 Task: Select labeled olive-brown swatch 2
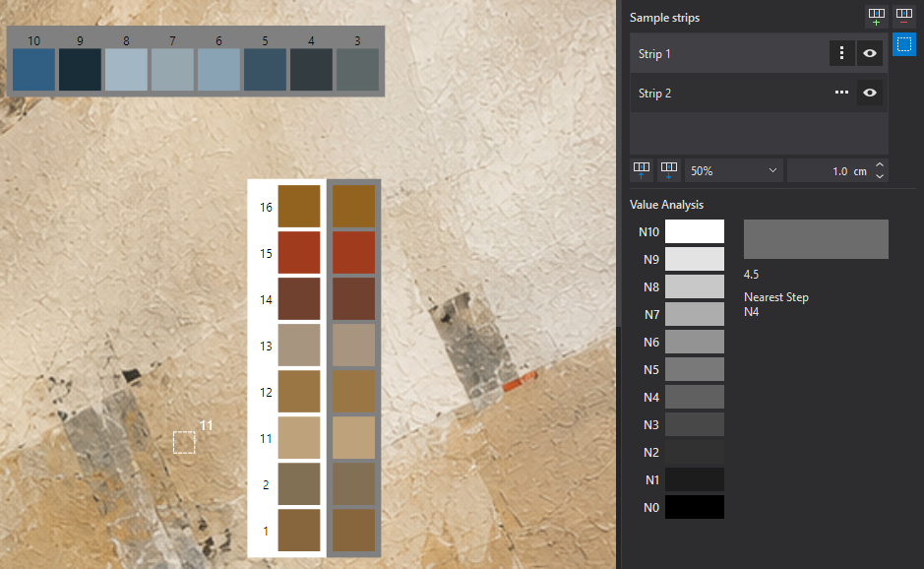(x=299, y=484)
